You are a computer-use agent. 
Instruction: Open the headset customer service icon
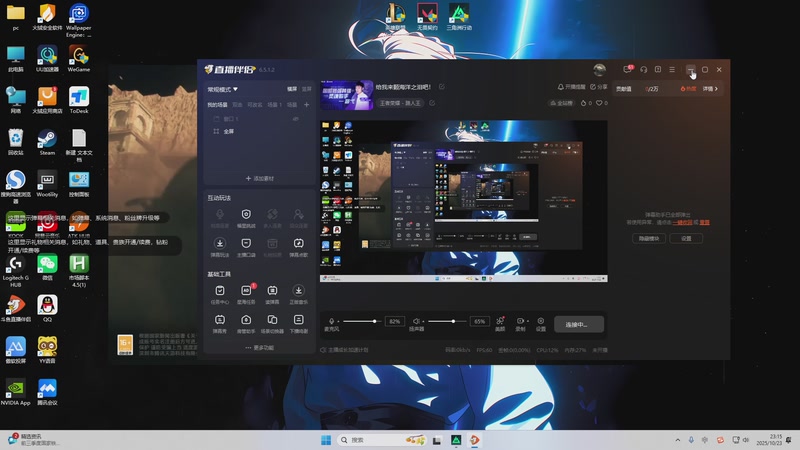(644, 69)
